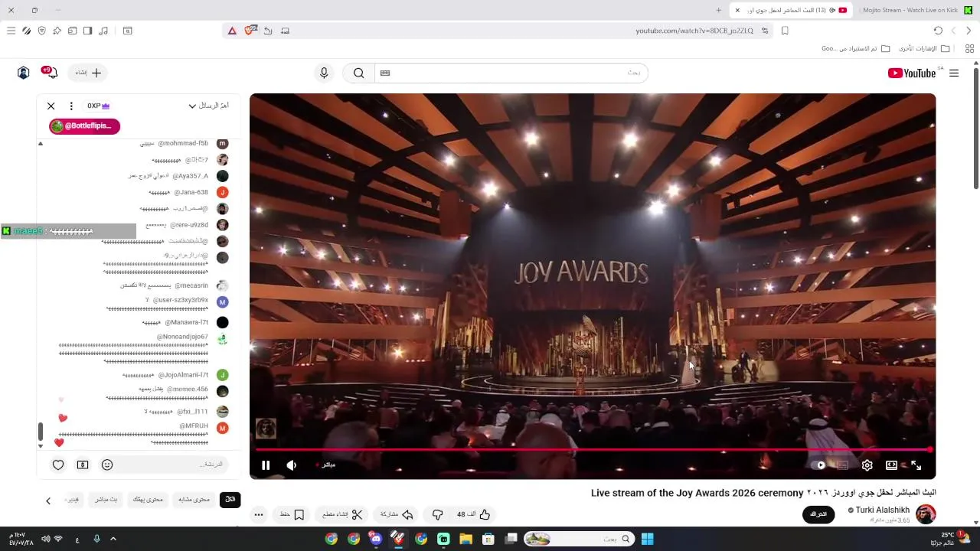Subscribe to Turki Alalshikh channel

pos(818,514)
